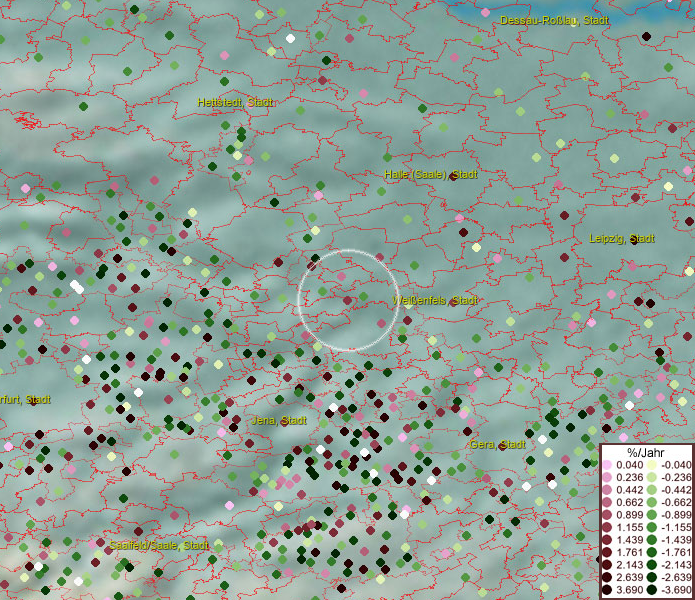
Task: Click the partly visible Erfurt, Stadt label
Action: [25, 399]
